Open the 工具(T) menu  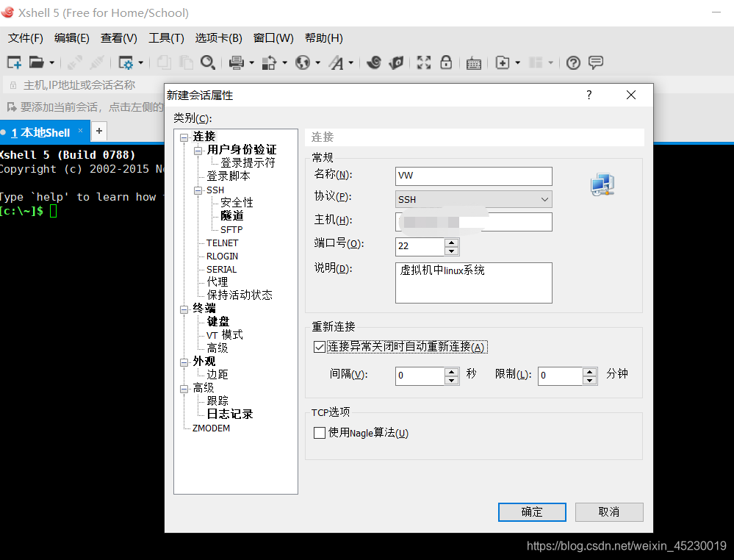166,37
